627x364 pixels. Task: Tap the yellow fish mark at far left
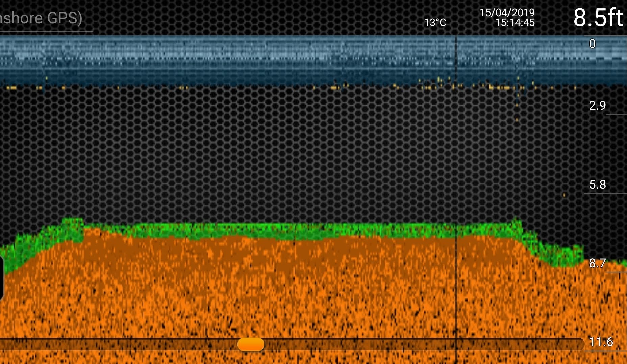[x=11, y=88]
